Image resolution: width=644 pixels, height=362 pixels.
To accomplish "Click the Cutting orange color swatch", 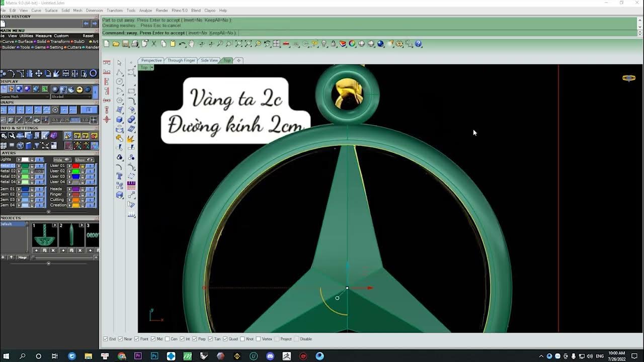I will 75,200.
